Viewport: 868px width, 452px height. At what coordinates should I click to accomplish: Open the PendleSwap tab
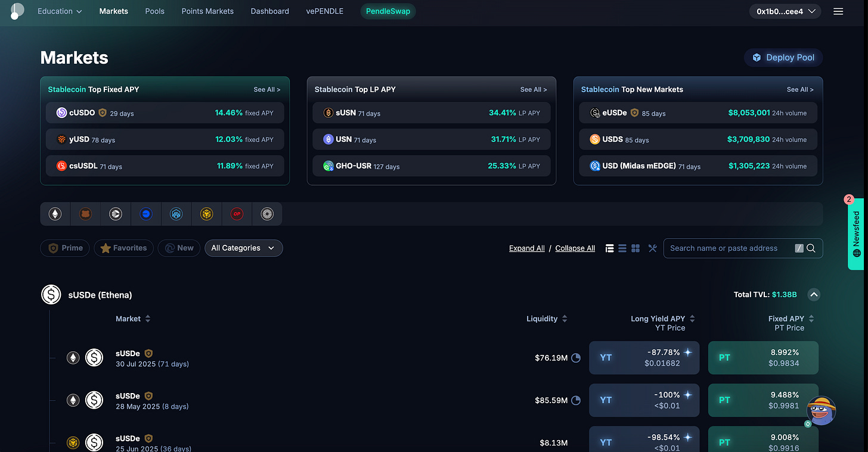388,11
